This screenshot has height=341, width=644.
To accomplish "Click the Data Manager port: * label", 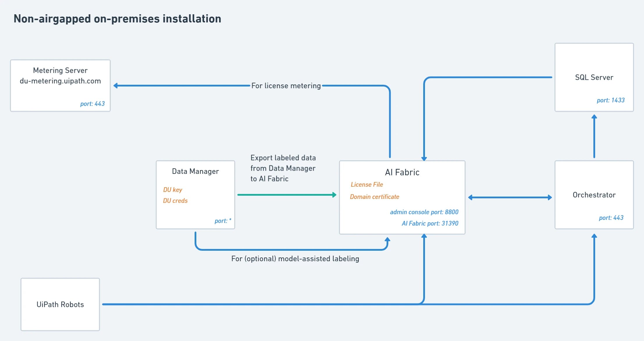I will click(x=223, y=221).
